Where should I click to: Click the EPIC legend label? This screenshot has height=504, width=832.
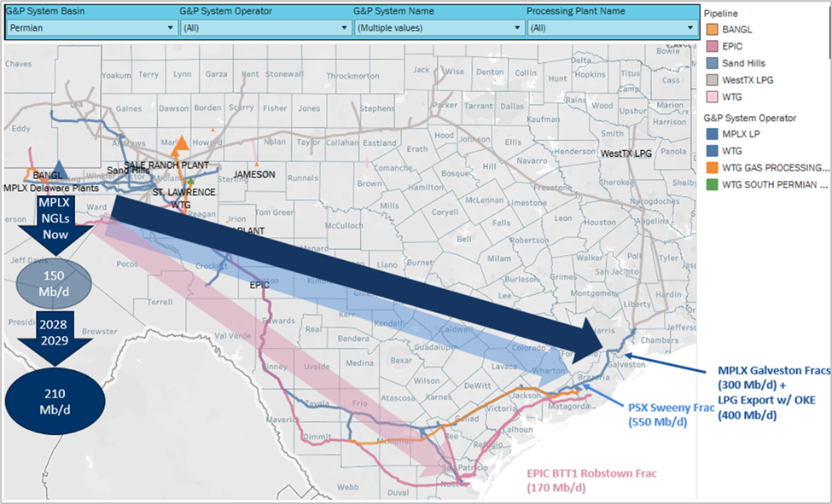731,46
